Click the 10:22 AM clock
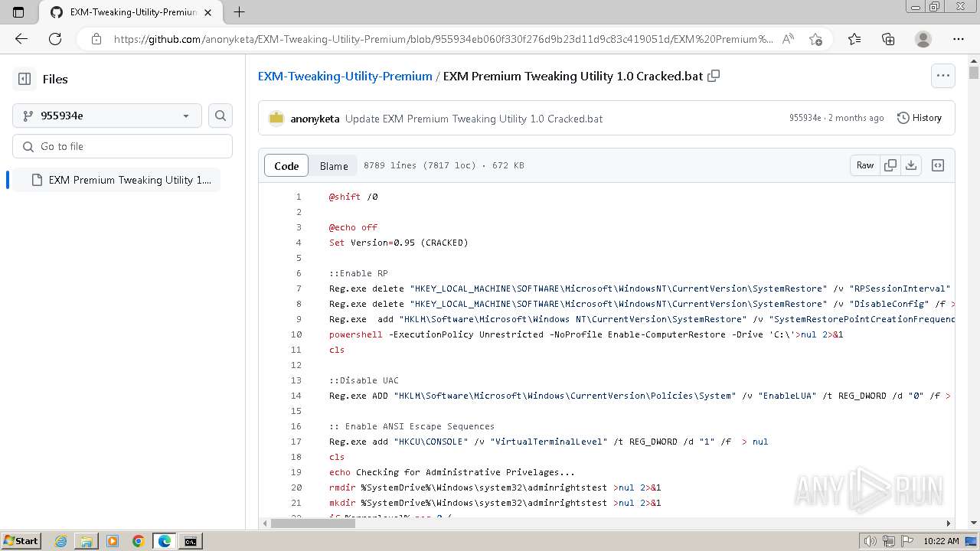The height and width of the screenshot is (551, 980). (x=941, y=541)
